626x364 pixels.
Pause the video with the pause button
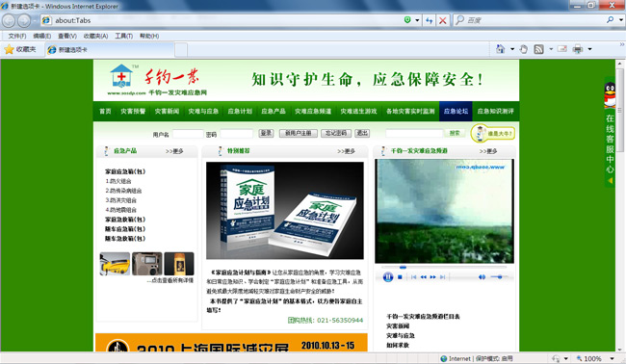click(388, 276)
